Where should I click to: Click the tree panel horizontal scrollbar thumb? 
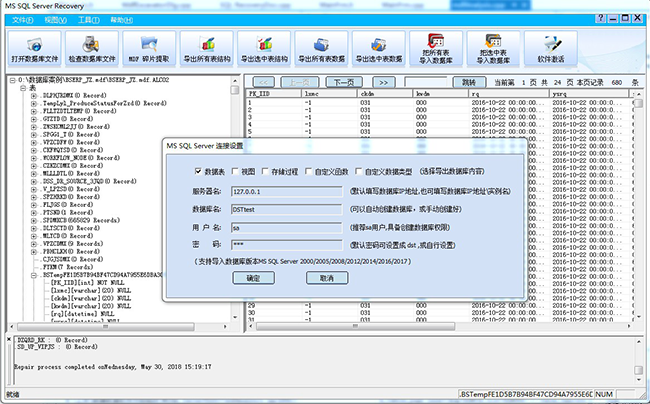(106, 327)
